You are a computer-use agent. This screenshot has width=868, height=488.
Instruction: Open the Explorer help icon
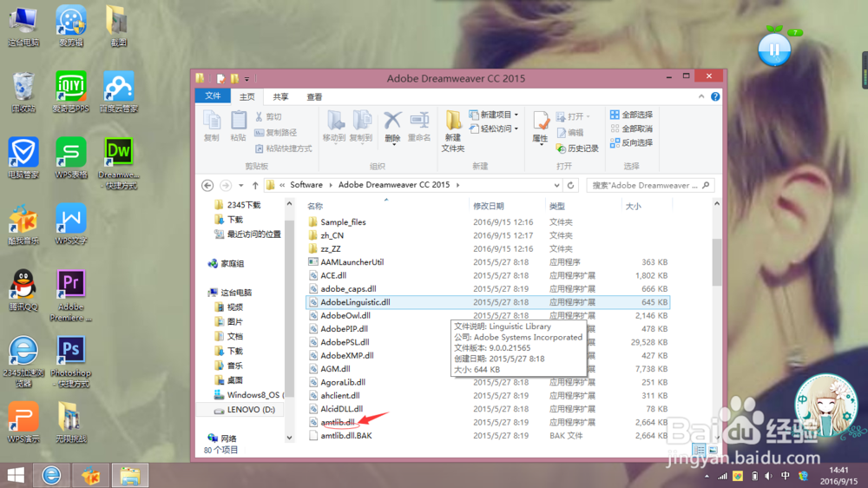715,96
